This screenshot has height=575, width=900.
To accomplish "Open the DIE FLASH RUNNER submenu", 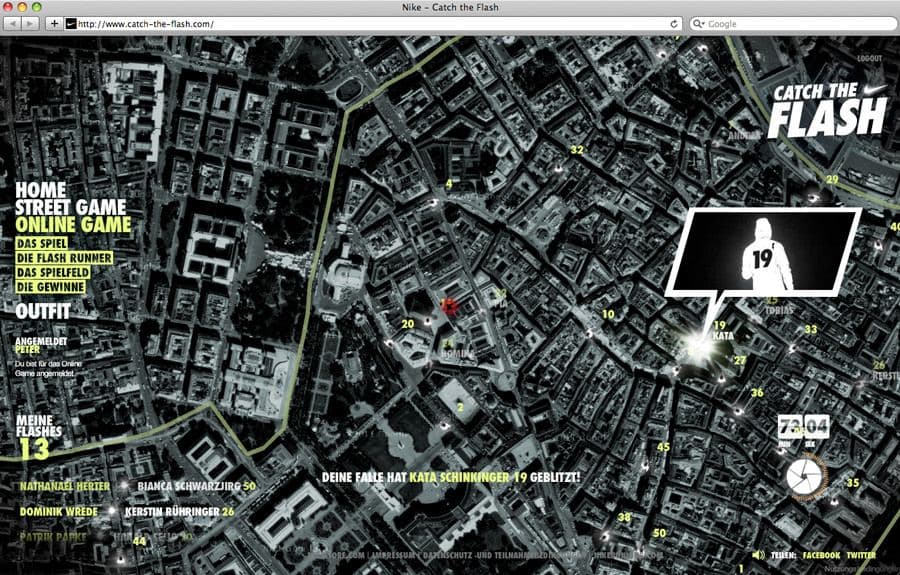I will (64, 258).
